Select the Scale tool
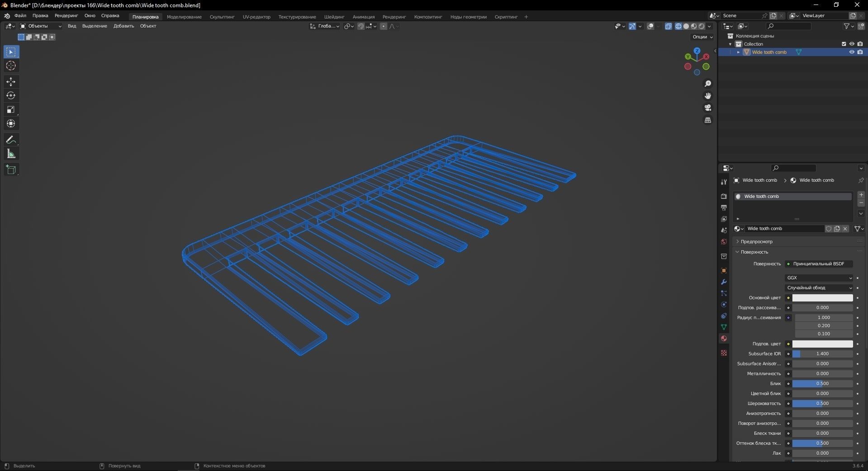The width and height of the screenshot is (868, 471). click(11, 110)
